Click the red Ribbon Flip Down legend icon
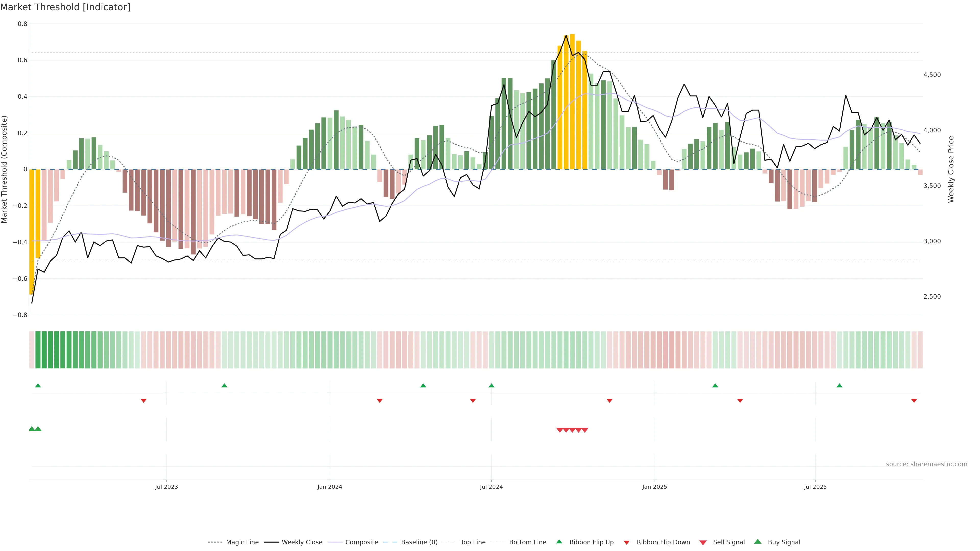 tap(627, 543)
